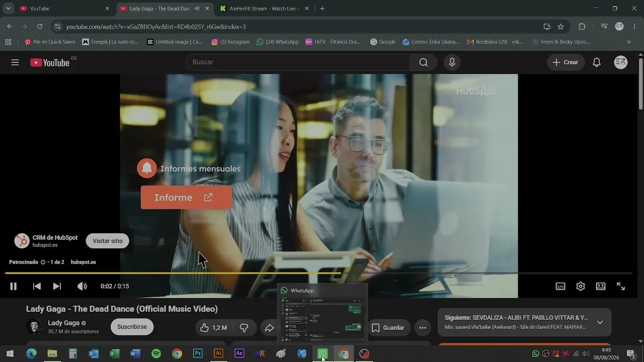Share the video with the arrow button
Image resolution: width=644 pixels, height=362 pixels.
269,328
